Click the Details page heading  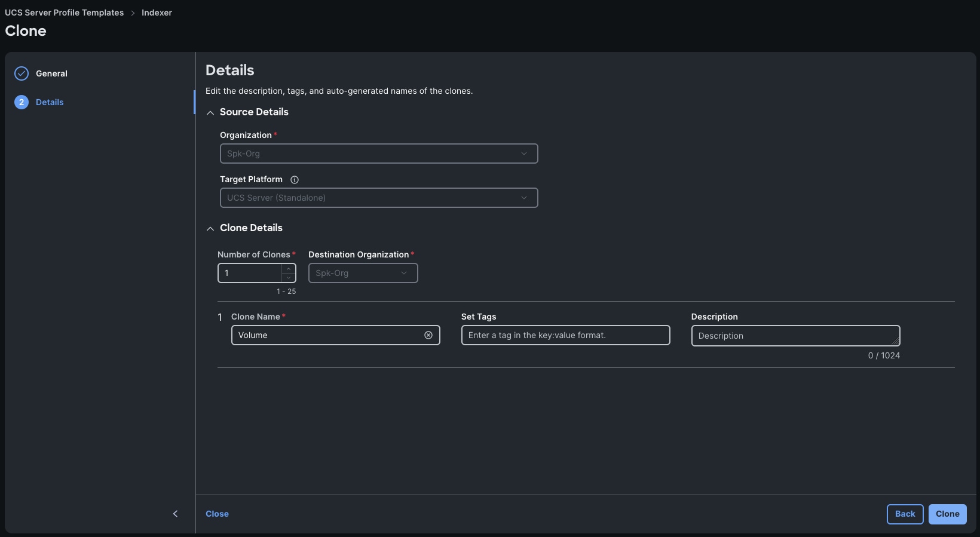coord(229,70)
